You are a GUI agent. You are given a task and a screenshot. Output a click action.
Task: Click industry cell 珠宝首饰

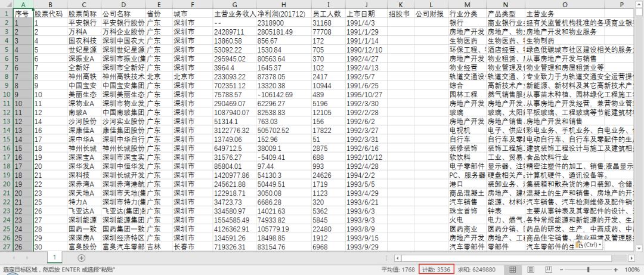point(467,211)
